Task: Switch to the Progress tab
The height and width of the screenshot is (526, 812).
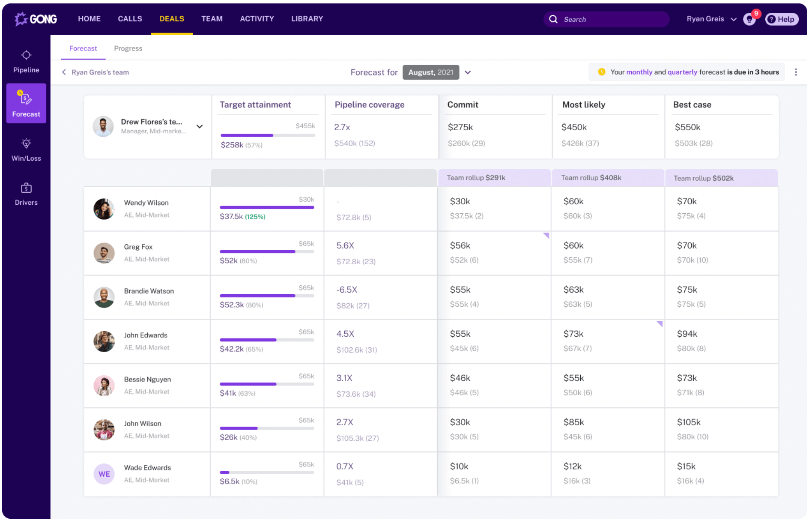Action: pos(128,48)
